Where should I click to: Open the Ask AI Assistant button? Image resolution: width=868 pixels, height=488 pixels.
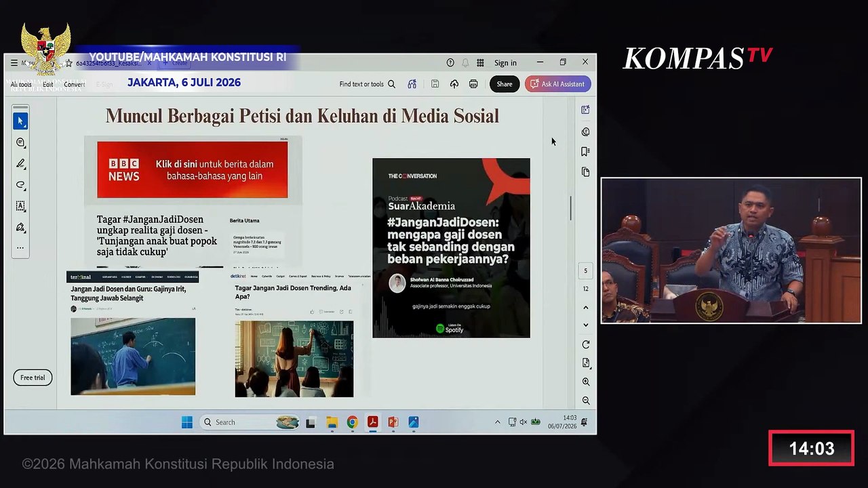pyautogui.click(x=557, y=84)
